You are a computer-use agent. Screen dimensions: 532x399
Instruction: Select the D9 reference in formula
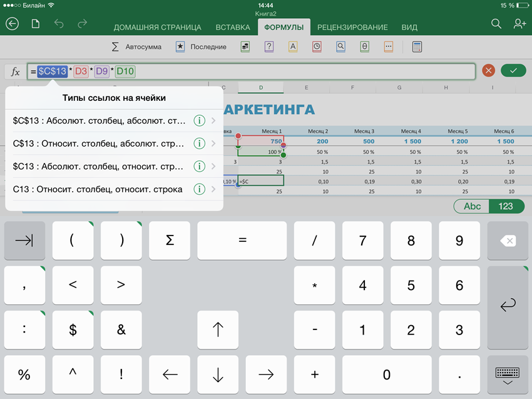[x=102, y=71]
